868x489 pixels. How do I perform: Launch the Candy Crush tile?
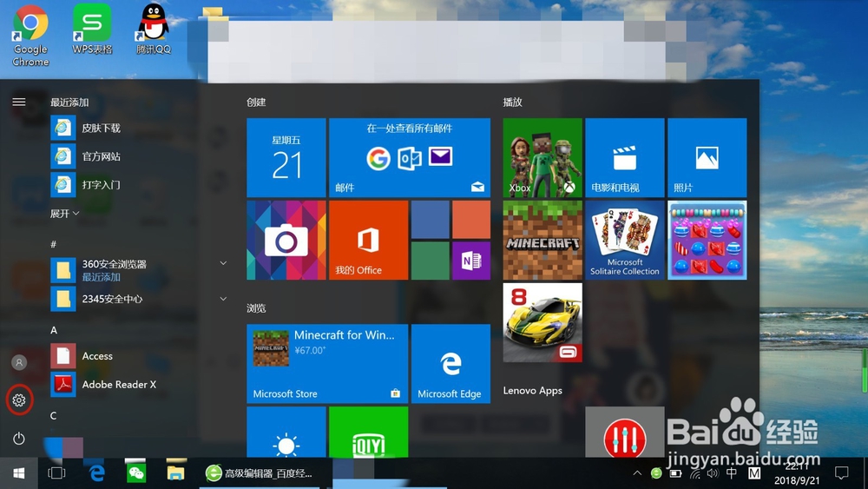pyautogui.click(x=707, y=241)
